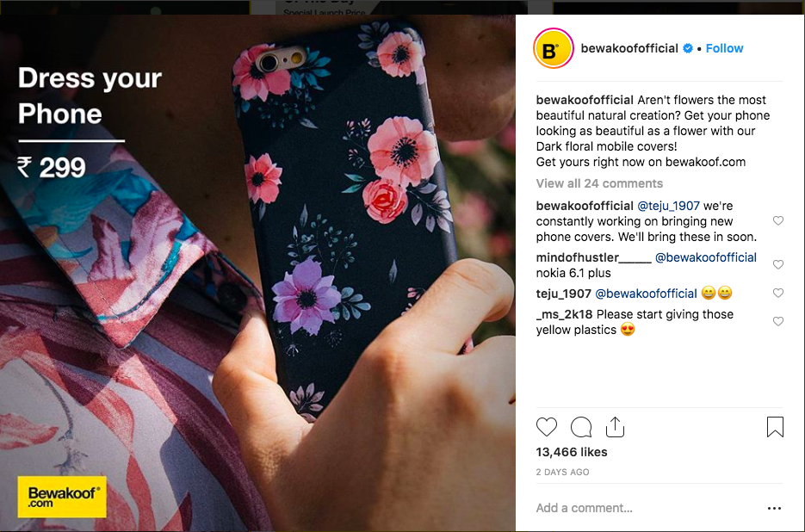This screenshot has width=805, height=532.
Task: Open the three-dots more options menu
Action: tap(774, 509)
